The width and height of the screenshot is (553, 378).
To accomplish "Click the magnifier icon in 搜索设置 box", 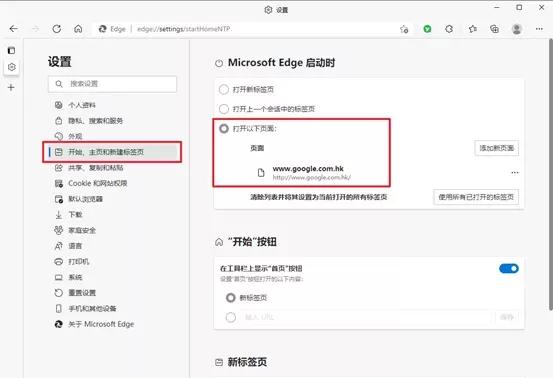I will pyautogui.click(x=59, y=84).
